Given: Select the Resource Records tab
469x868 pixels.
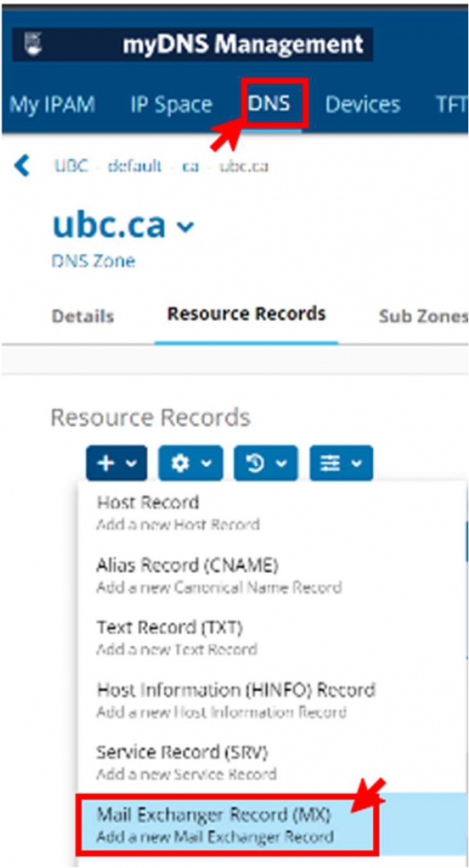Looking at the screenshot, I should point(246,314).
